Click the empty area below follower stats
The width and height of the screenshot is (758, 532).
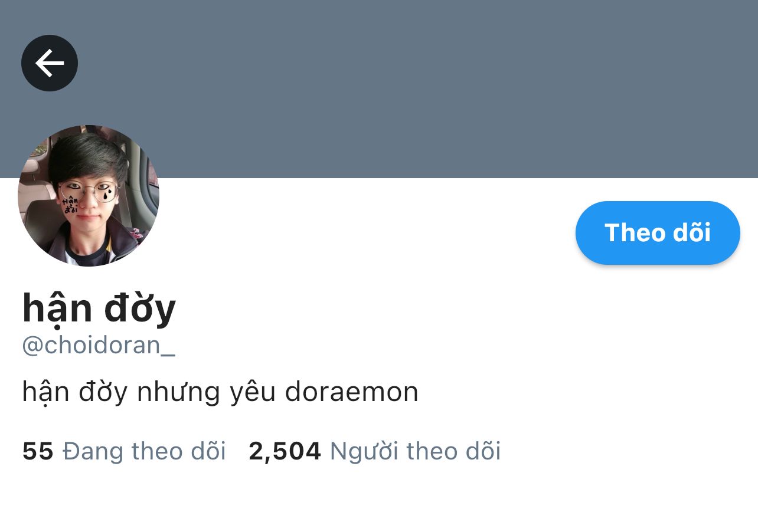pos(379,501)
